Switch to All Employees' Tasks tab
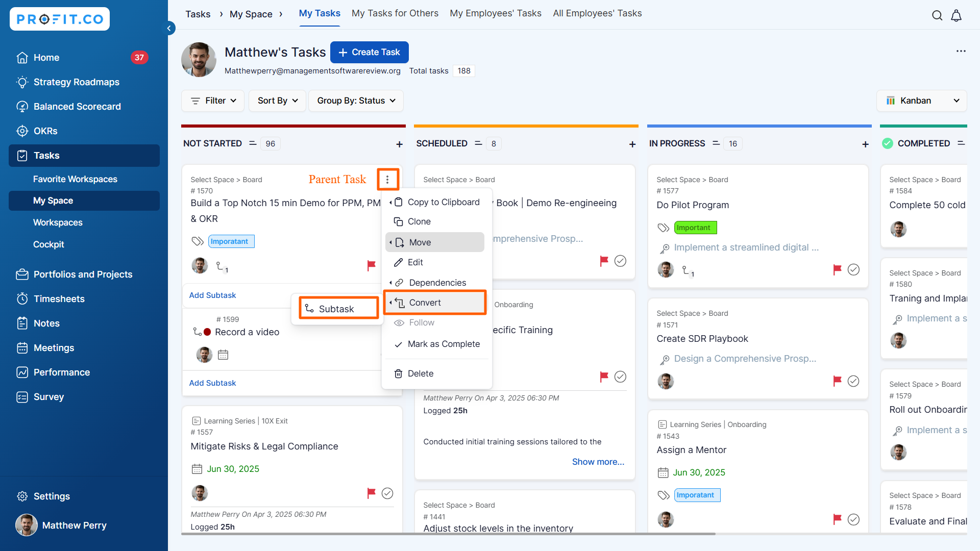This screenshot has width=980, height=551. [x=597, y=13]
